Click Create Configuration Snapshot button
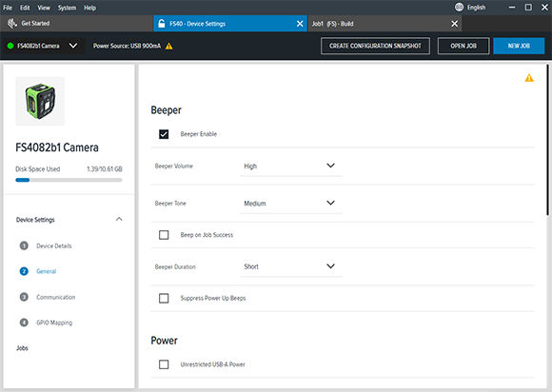Viewport: 552px width, 392px height. tap(375, 46)
